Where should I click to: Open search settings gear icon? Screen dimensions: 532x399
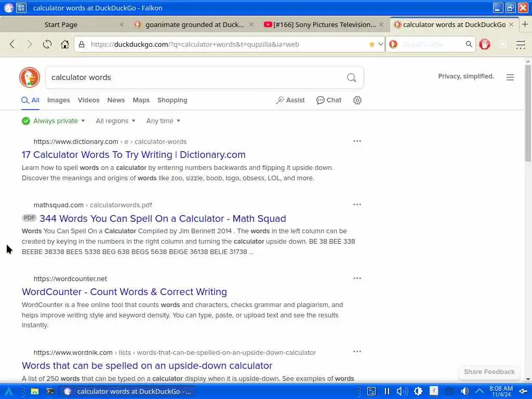357,100
